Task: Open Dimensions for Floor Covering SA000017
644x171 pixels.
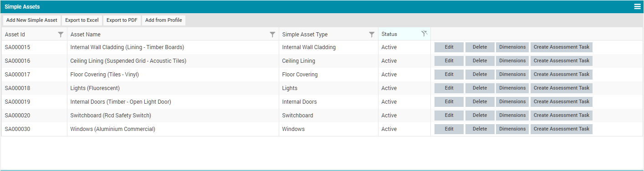Action: point(512,75)
